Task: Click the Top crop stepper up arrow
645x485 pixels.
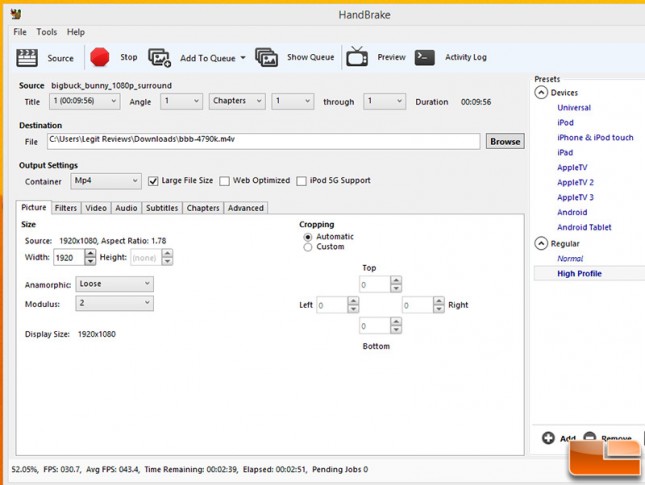Action: [396, 280]
